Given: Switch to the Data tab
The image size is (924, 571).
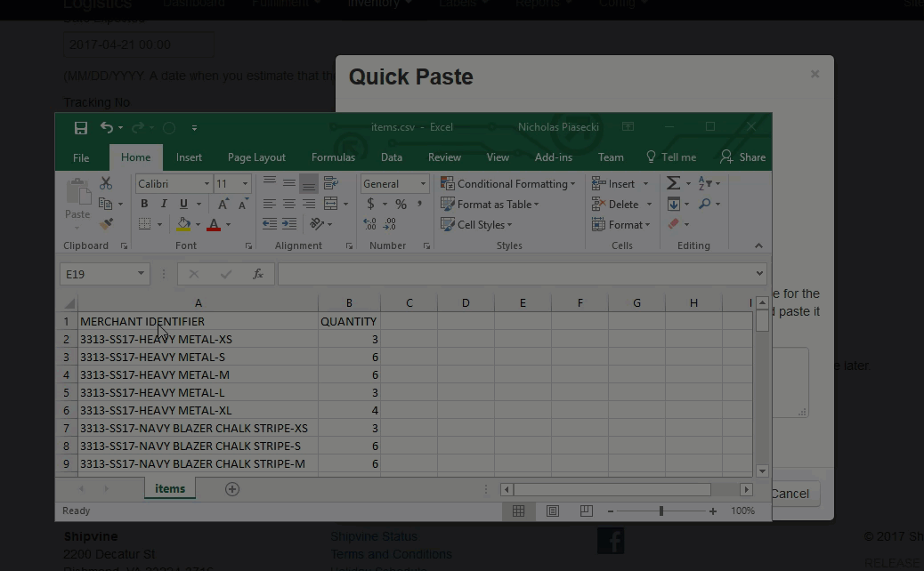Looking at the screenshot, I should tap(392, 157).
